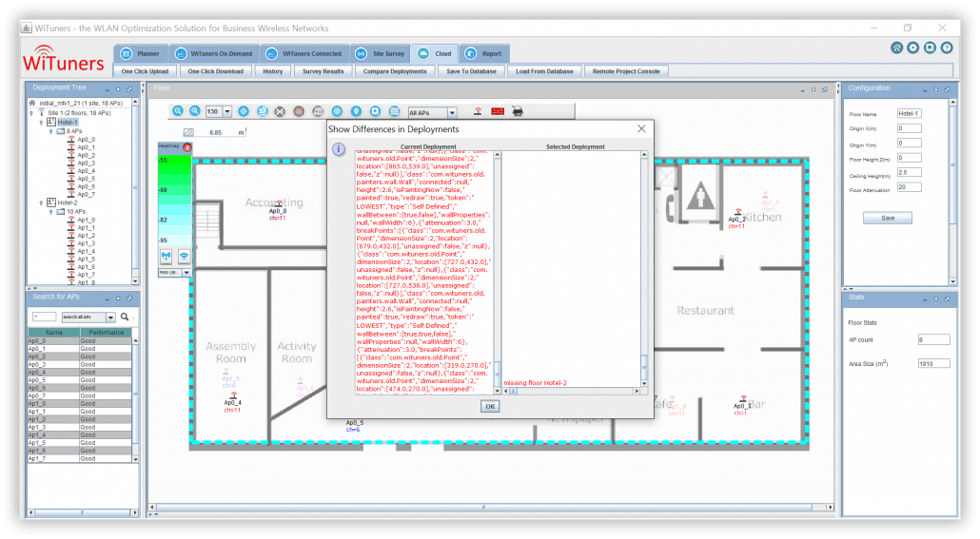Viewport: 980px width, 539px height.
Task: Click the Compare Deployments button
Action: pos(395,71)
